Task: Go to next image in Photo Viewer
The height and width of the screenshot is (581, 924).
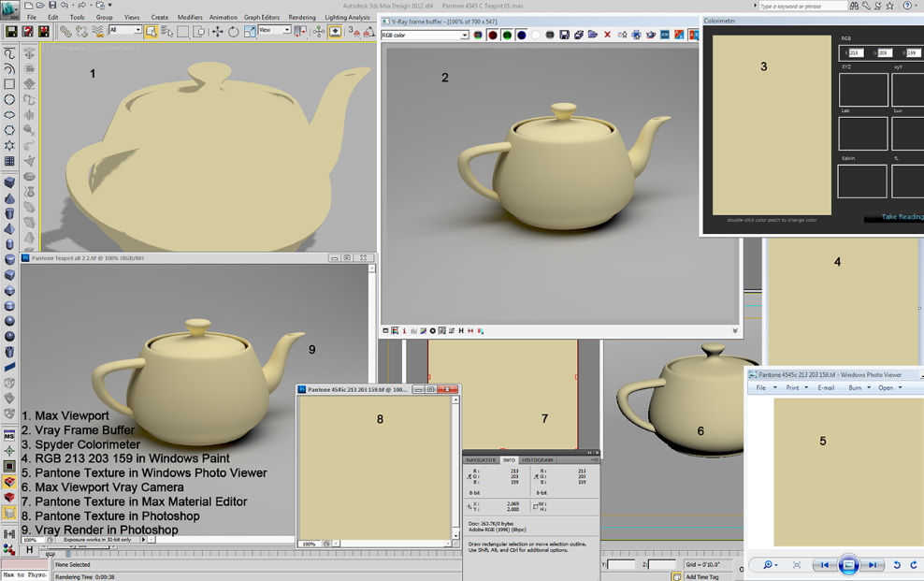Action: (x=873, y=564)
